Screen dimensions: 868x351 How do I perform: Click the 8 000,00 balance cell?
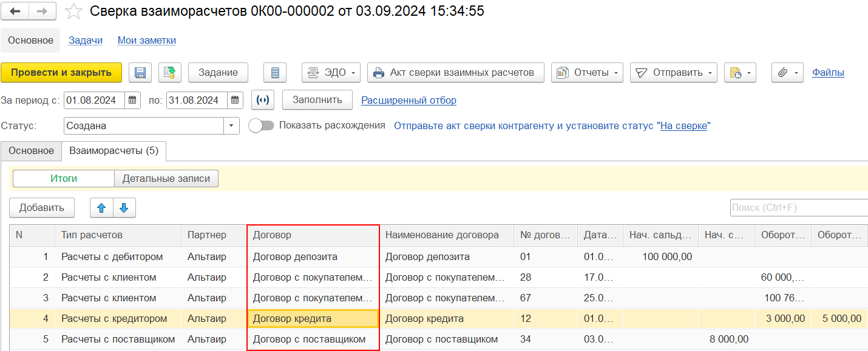point(727,339)
